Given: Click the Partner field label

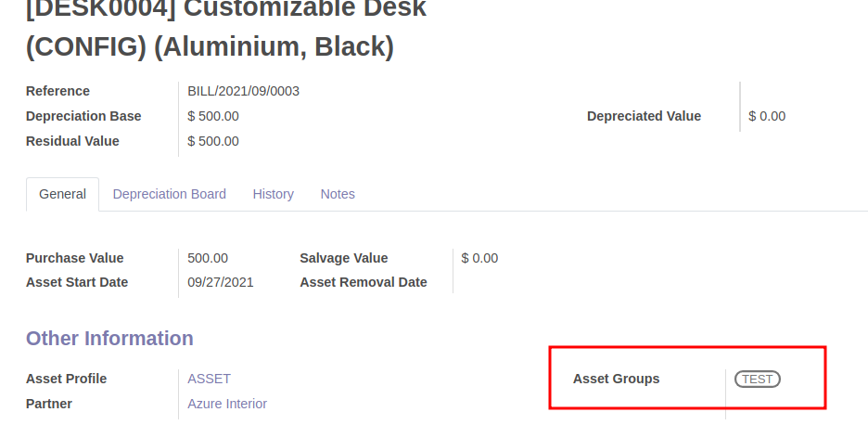Looking at the screenshot, I should tap(49, 404).
